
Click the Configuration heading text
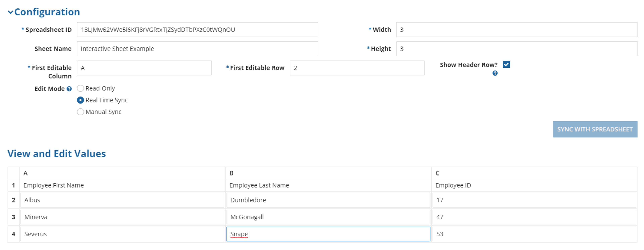pos(47,12)
